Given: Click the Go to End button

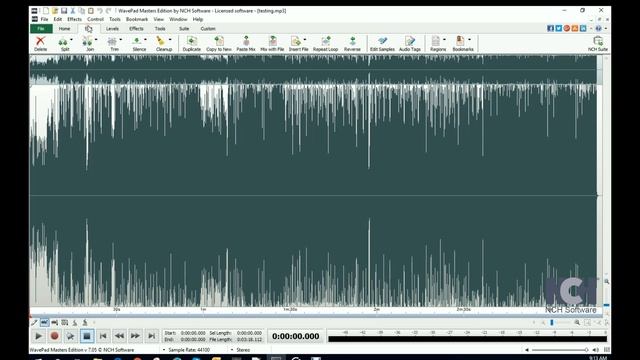Looking at the screenshot, I should click(151, 336).
